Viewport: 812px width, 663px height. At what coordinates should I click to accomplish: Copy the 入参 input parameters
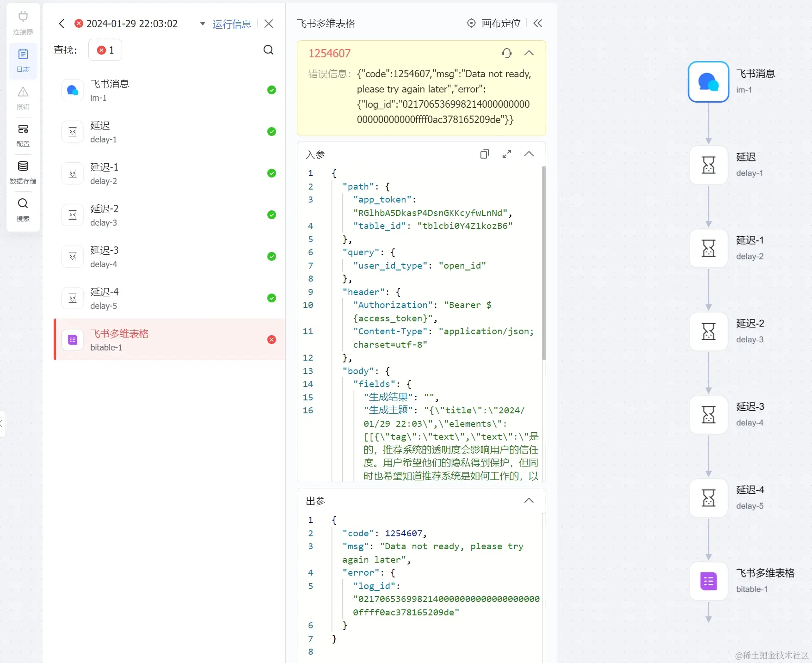pos(485,154)
